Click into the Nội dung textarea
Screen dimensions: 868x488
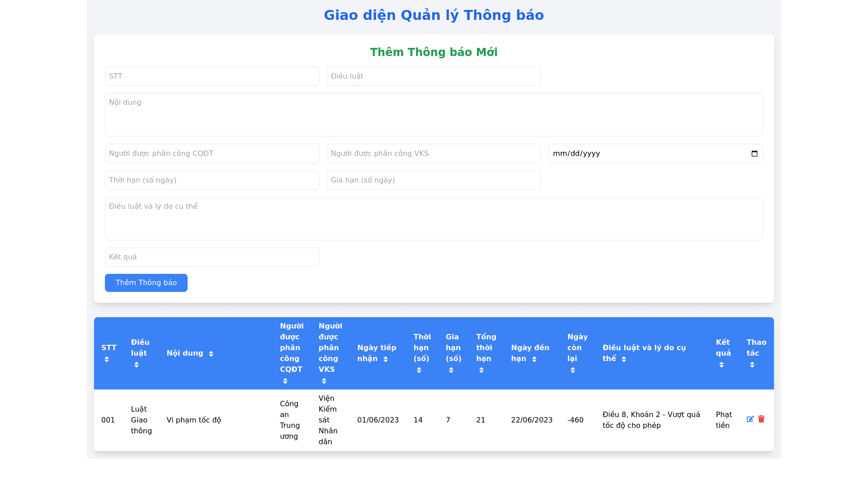434,115
